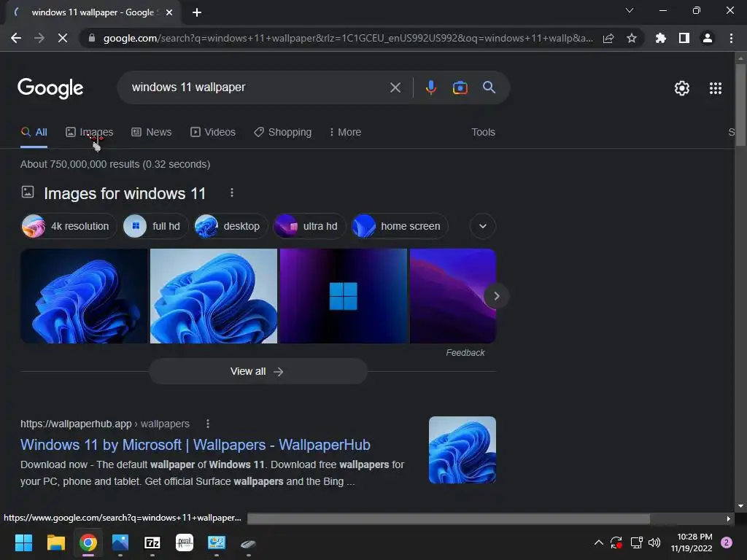Open Windows Start menu
Screen dimensions: 747x560
point(23,542)
